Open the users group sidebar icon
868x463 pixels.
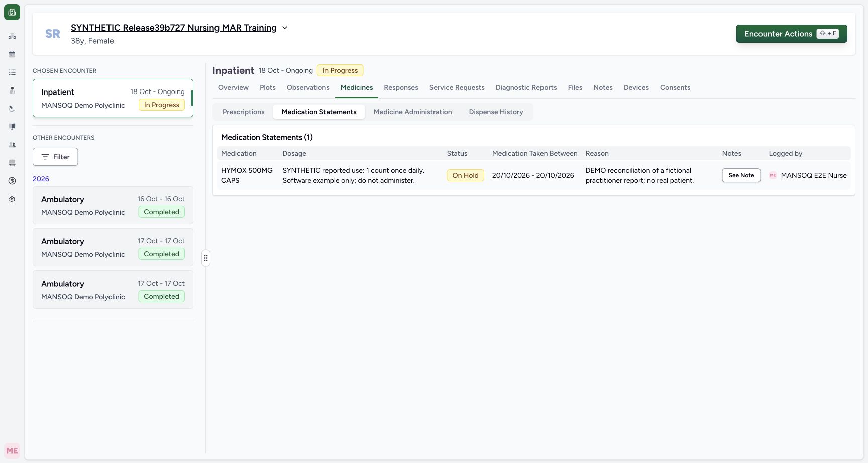click(12, 145)
